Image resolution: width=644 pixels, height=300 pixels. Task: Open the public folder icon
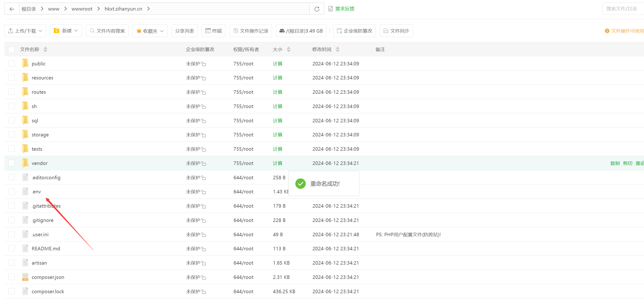click(x=25, y=63)
